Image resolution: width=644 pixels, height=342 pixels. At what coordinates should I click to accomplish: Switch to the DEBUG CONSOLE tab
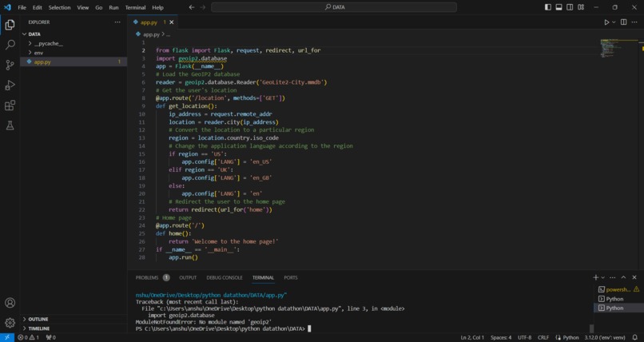225,277
